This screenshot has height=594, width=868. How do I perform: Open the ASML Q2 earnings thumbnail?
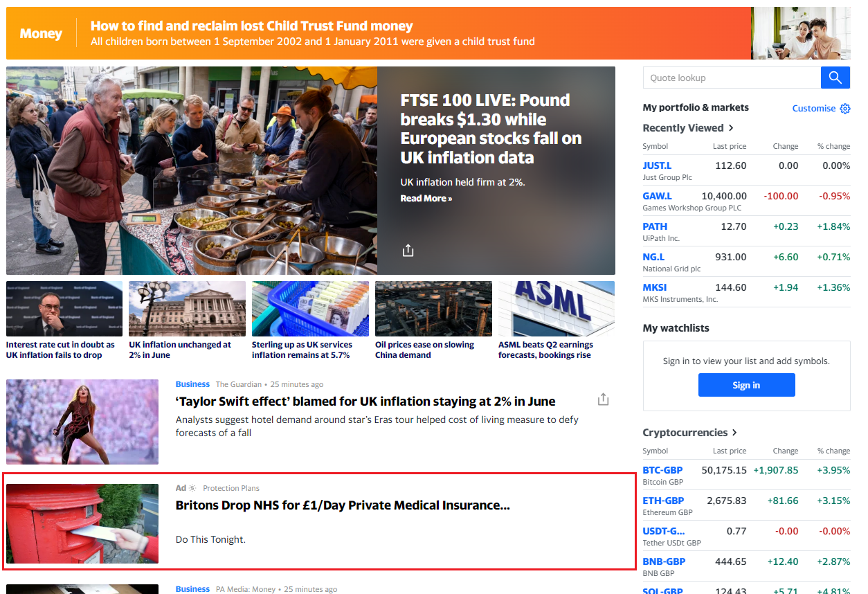pos(556,309)
